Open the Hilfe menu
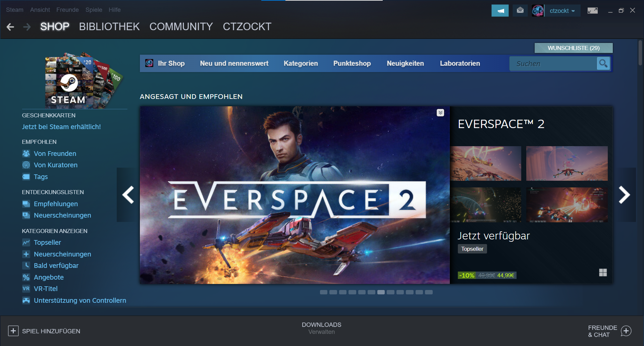This screenshot has width=644, height=346. (x=114, y=10)
